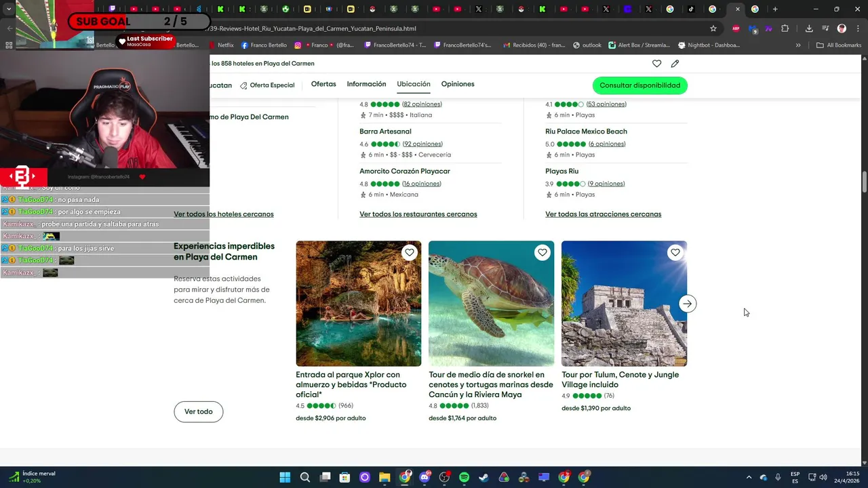The width and height of the screenshot is (868, 488).
Task: Open the Playas Riu attraction name
Action: (561, 171)
